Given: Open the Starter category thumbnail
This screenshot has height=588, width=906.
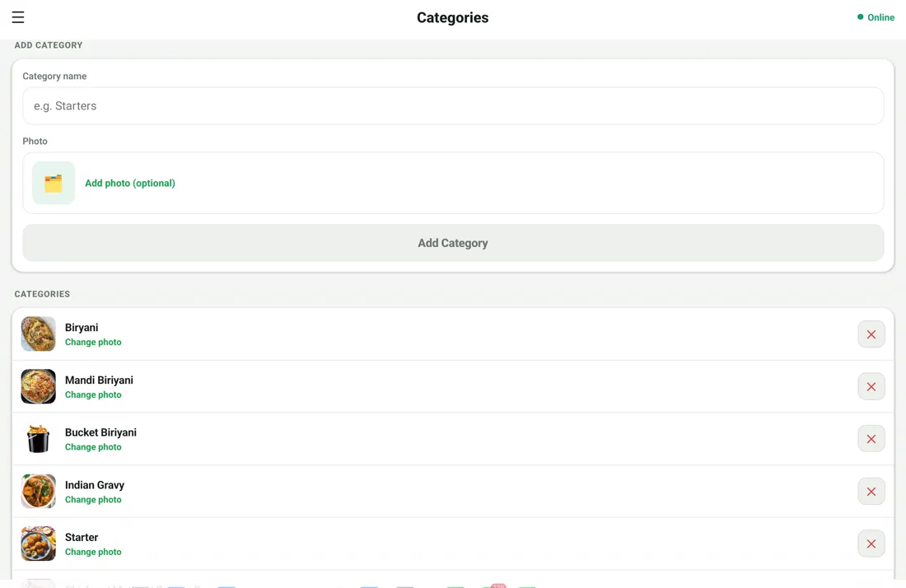Looking at the screenshot, I should pyautogui.click(x=38, y=544).
